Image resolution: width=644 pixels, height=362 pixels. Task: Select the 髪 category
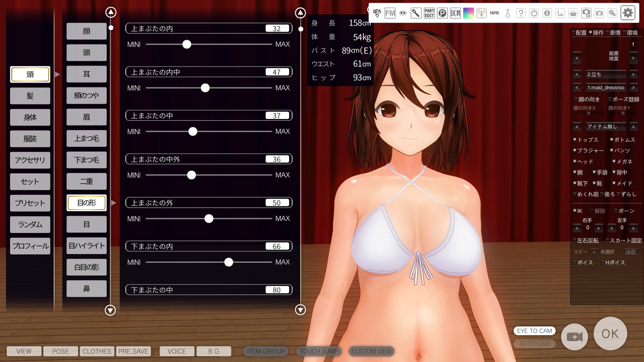(30, 96)
